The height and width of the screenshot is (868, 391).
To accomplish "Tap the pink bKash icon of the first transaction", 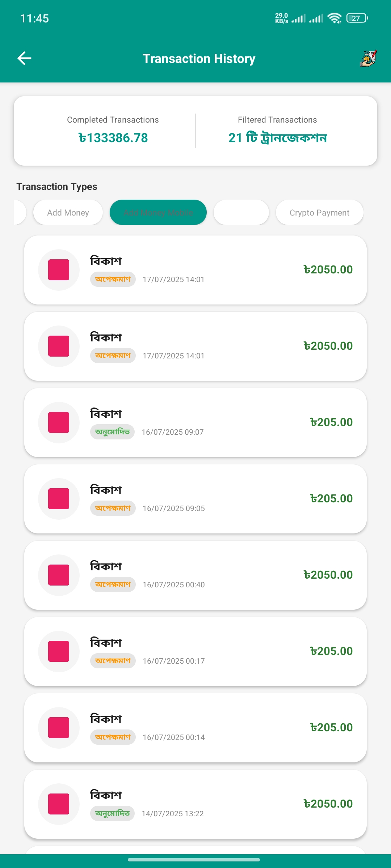I will [59, 270].
